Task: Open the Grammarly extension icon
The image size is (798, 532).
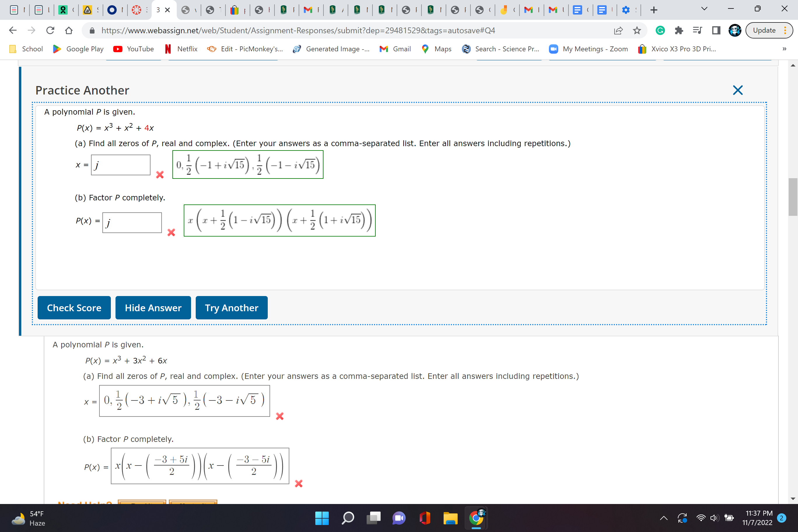Action: coord(660,30)
